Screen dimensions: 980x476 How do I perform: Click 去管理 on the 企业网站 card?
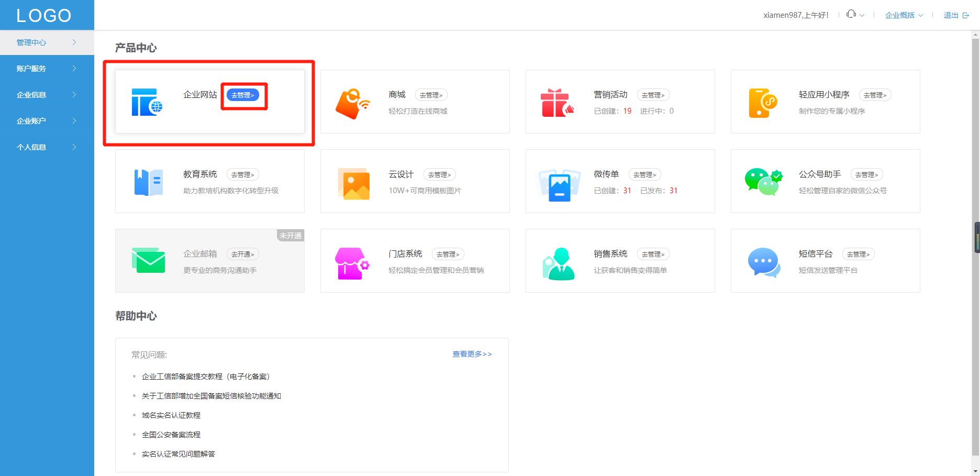[244, 95]
